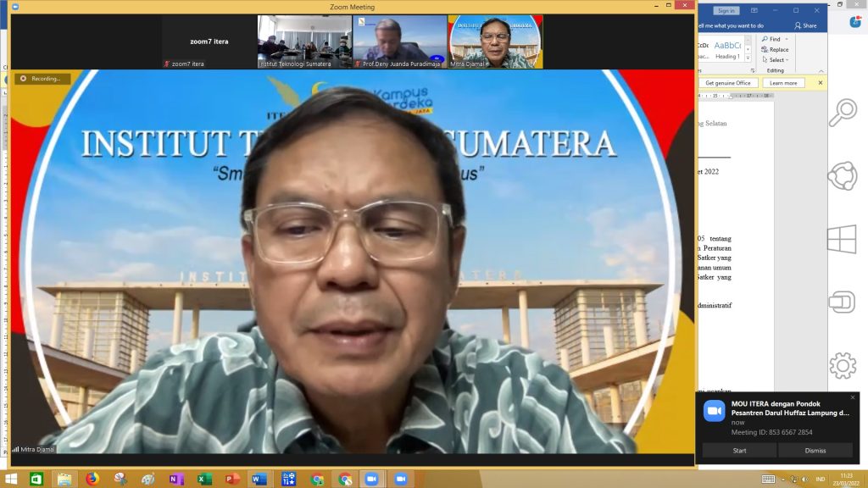Viewport: 868px width, 488px height.
Task: Click the Recording indicator in Zoom
Action: (x=42, y=79)
